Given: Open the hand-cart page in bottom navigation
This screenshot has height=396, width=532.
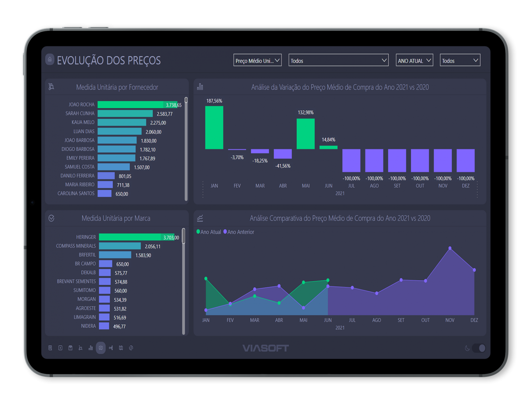Looking at the screenshot, I should (x=81, y=348).
